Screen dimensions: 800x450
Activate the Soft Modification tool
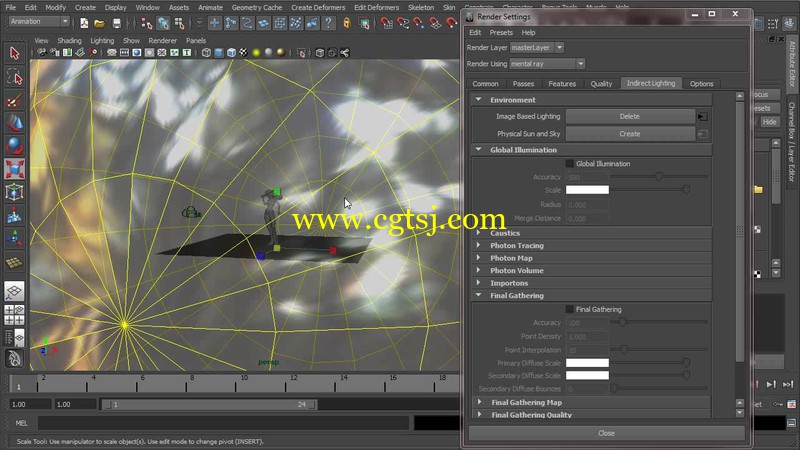click(x=14, y=215)
